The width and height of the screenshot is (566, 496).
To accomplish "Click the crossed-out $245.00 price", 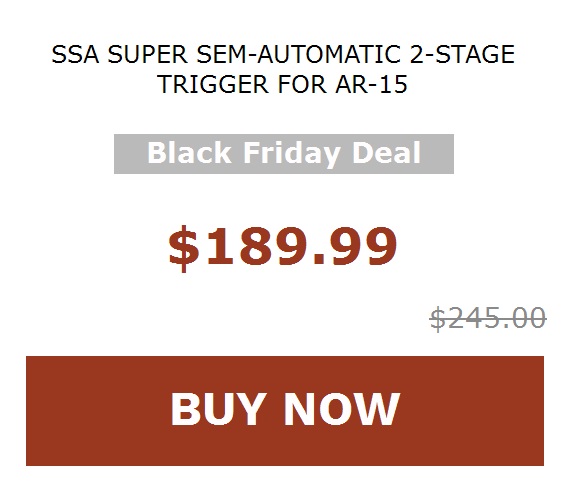I will 488,318.
